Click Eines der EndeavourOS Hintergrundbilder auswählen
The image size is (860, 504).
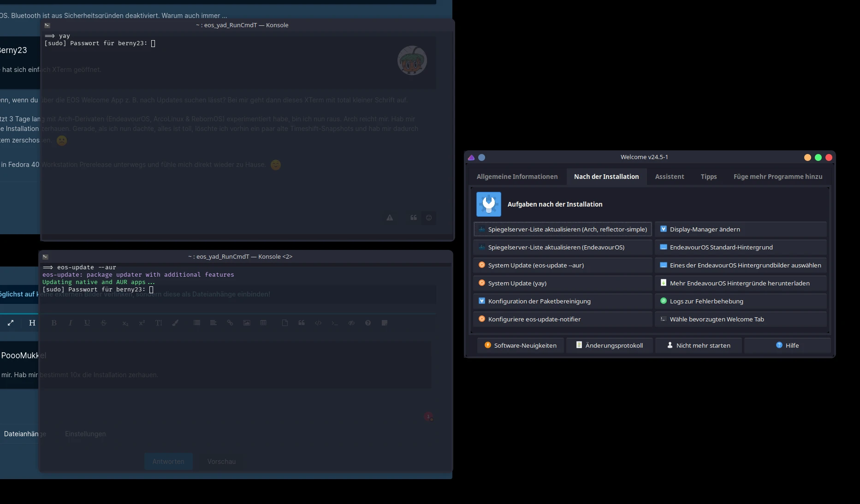[x=741, y=265]
